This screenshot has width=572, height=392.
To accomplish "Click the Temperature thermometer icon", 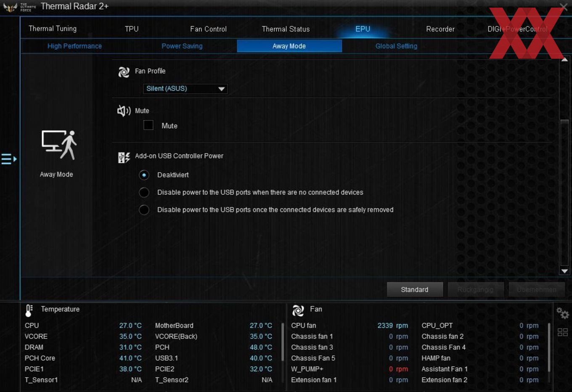I will (x=29, y=310).
